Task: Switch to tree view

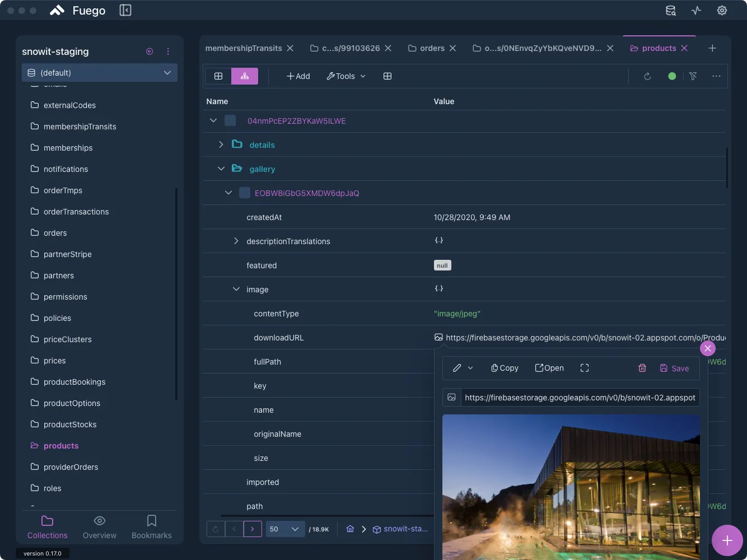Action: (245, 76)
